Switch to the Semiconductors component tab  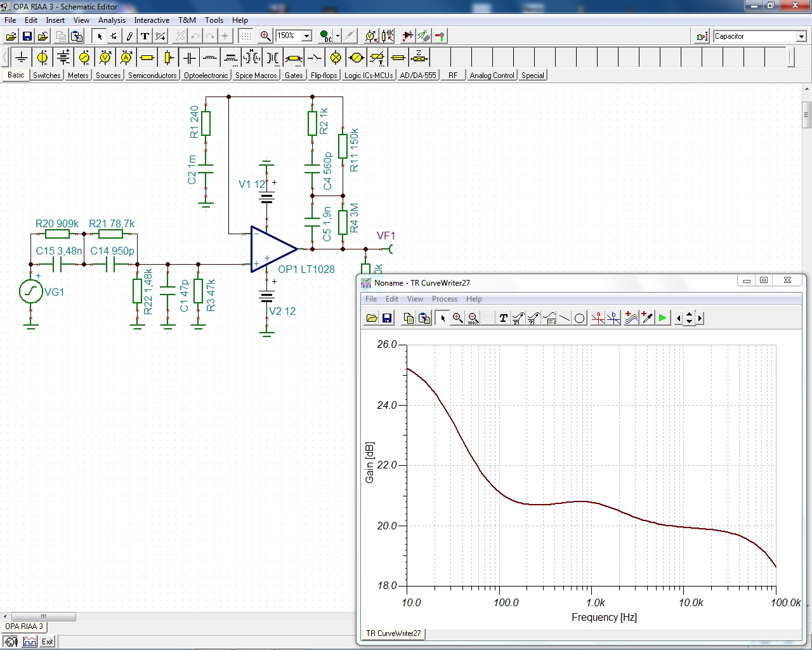(152, 76)
